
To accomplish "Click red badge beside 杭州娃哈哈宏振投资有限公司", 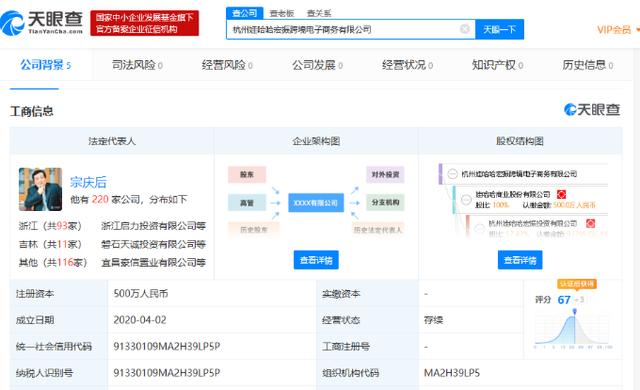I will (590, 223).
